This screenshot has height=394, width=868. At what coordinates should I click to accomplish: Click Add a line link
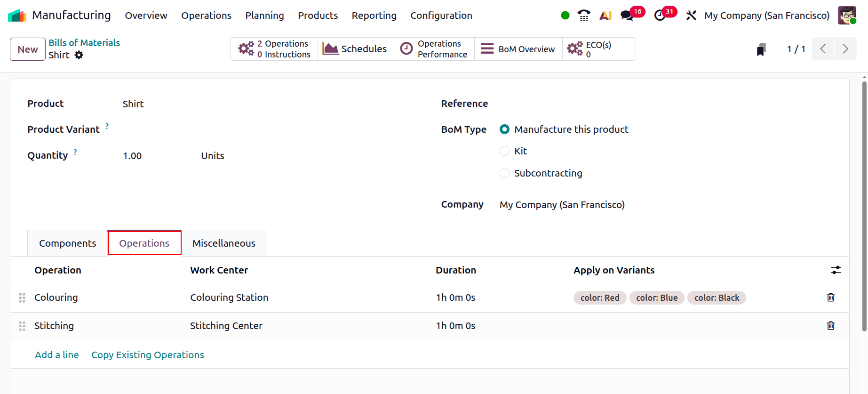click(57, 355)
